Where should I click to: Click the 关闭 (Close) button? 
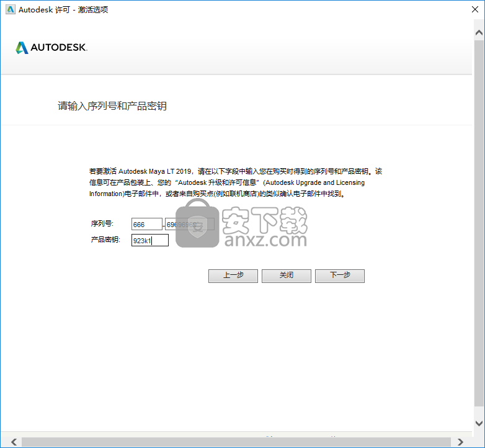click(287, 276)
